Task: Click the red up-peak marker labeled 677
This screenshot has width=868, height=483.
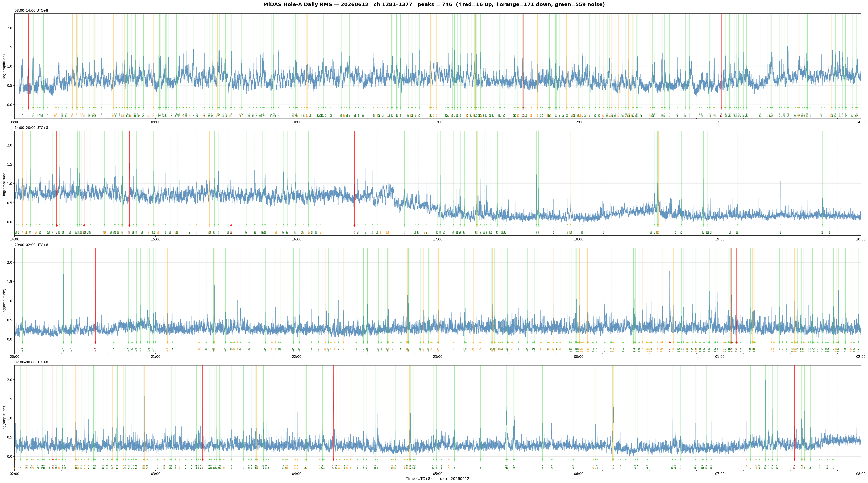Action: tap(333, 459)
